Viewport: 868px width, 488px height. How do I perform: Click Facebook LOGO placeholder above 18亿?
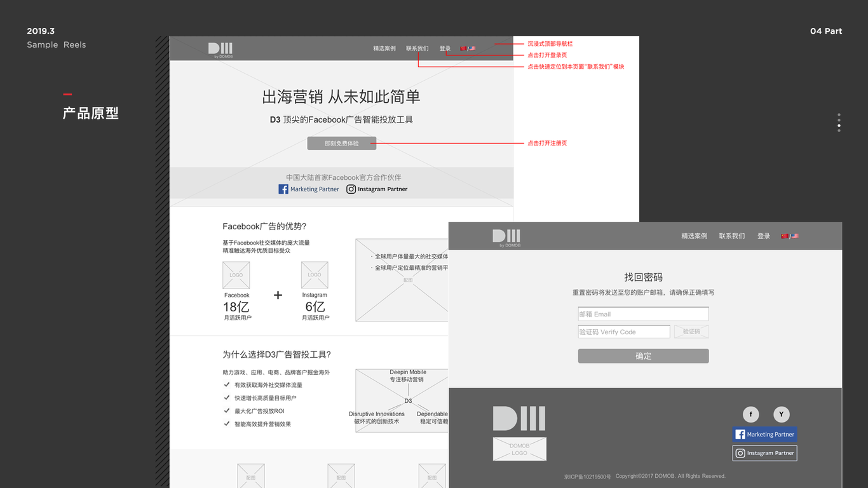(236, 275)
